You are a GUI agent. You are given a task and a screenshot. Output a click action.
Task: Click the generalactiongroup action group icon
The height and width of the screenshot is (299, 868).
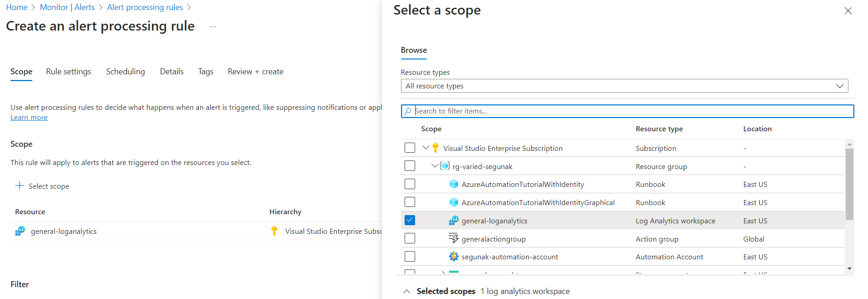point(454,238)
